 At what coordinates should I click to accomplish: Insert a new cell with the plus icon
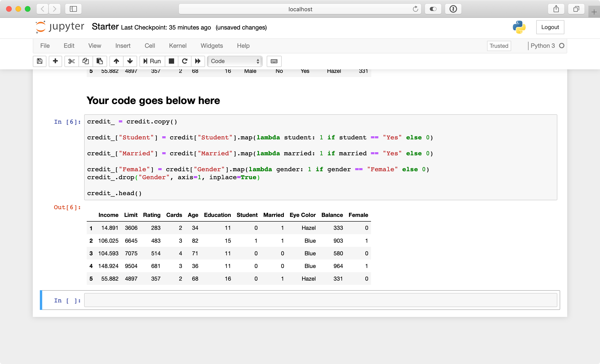tap(55, 61)
